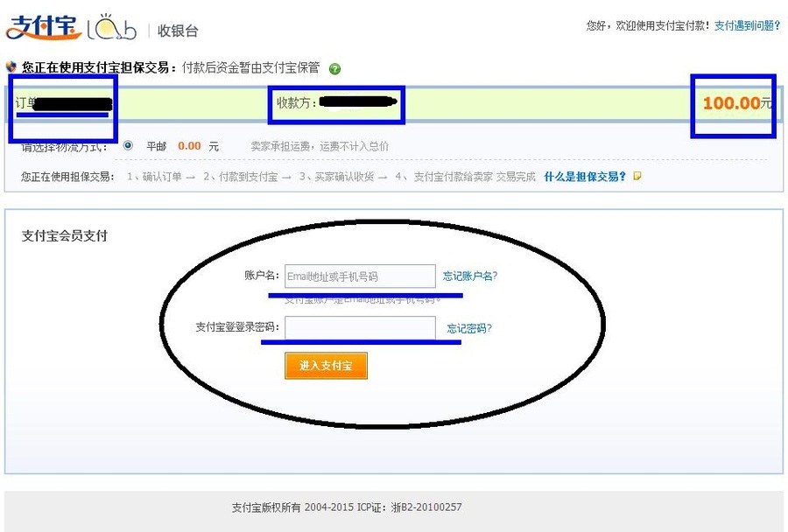
Task: Click the 收银台 header text
Action: click(178, 31)
